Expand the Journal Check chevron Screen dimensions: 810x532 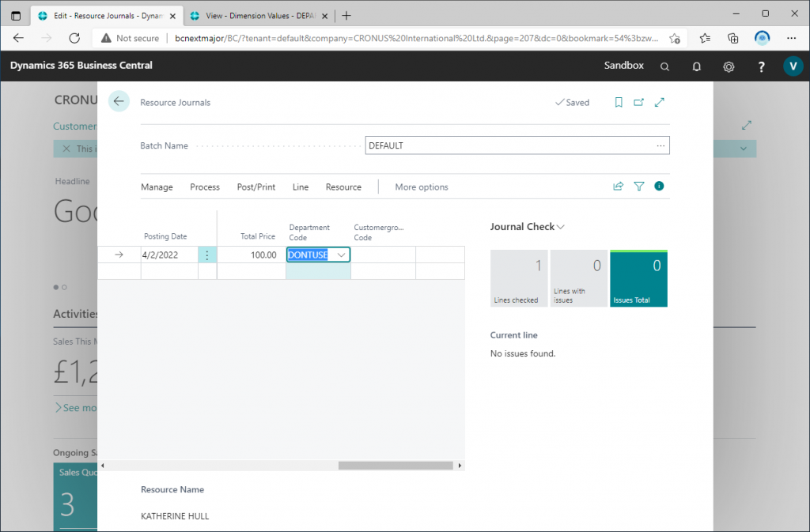pos(561,227)
